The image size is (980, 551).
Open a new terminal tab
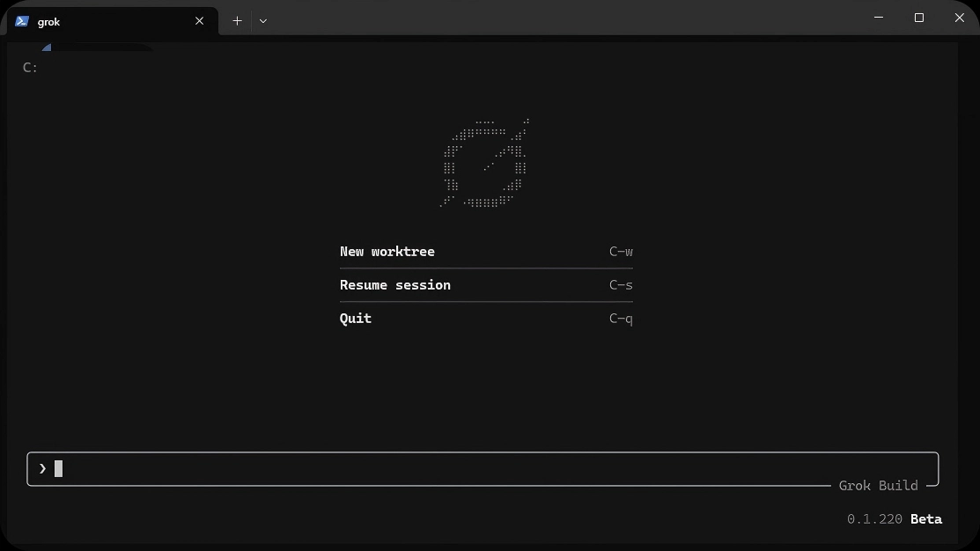237,21
